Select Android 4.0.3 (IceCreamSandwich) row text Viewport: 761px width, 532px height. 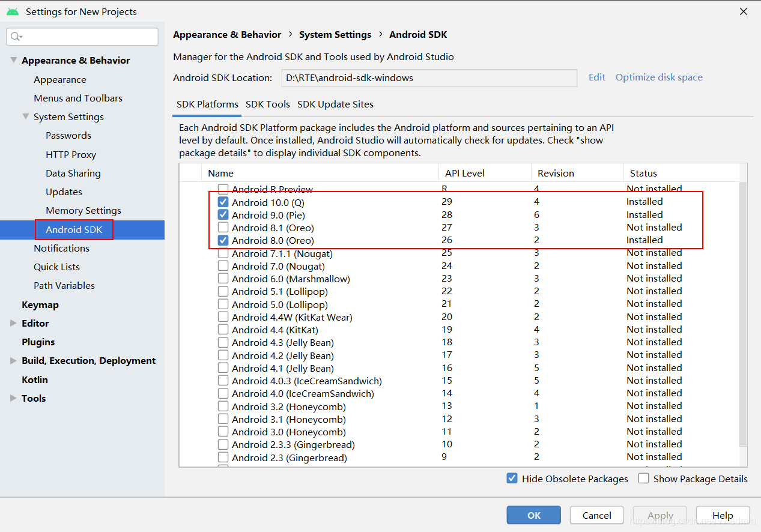pos(307,381)
